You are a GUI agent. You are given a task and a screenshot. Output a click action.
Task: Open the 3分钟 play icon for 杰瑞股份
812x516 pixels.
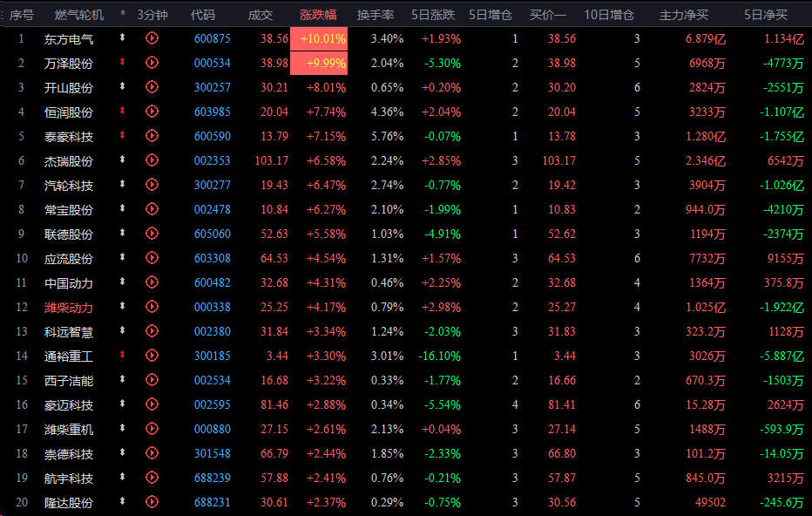152,160
